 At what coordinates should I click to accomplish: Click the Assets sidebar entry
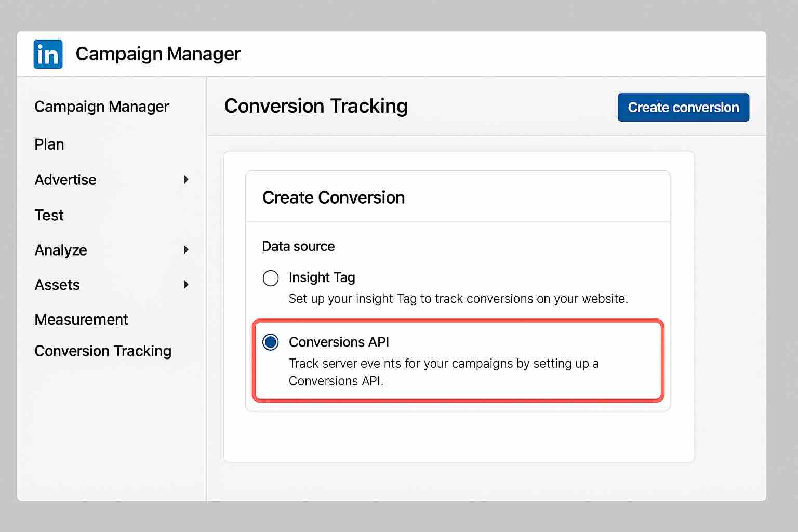click(57, 285)
